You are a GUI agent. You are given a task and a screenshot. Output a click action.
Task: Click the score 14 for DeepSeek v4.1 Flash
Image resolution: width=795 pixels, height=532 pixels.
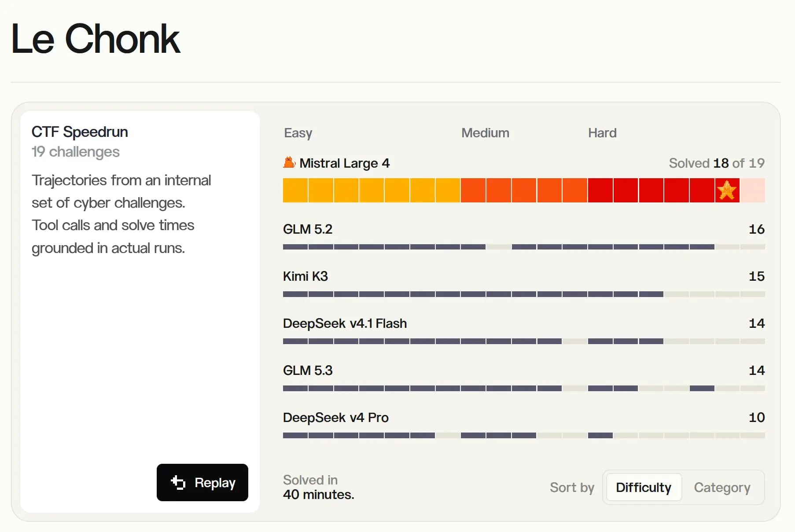pos(757,323)
